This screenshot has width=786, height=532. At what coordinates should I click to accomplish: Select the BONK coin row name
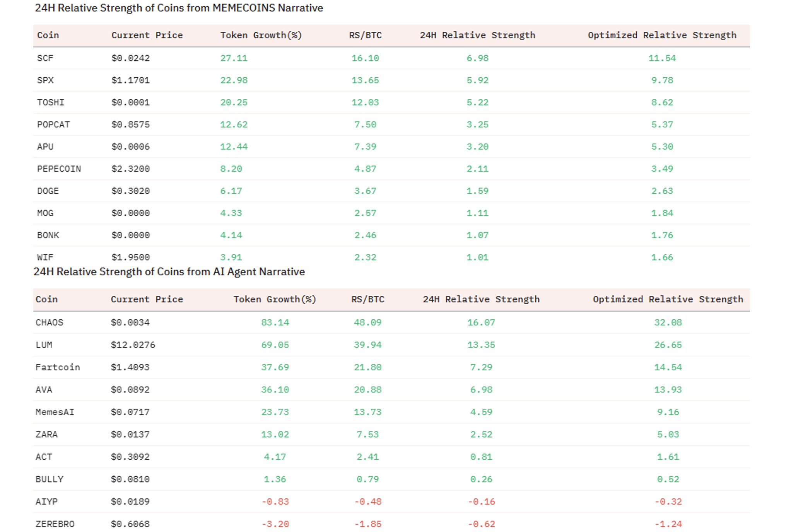tap(48, 235)
